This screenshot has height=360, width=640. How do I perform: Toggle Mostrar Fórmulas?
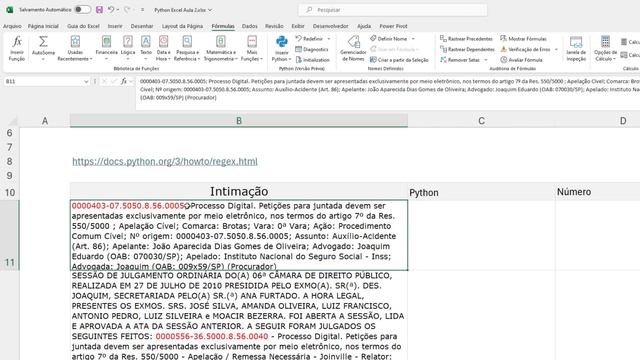[523, 39]
